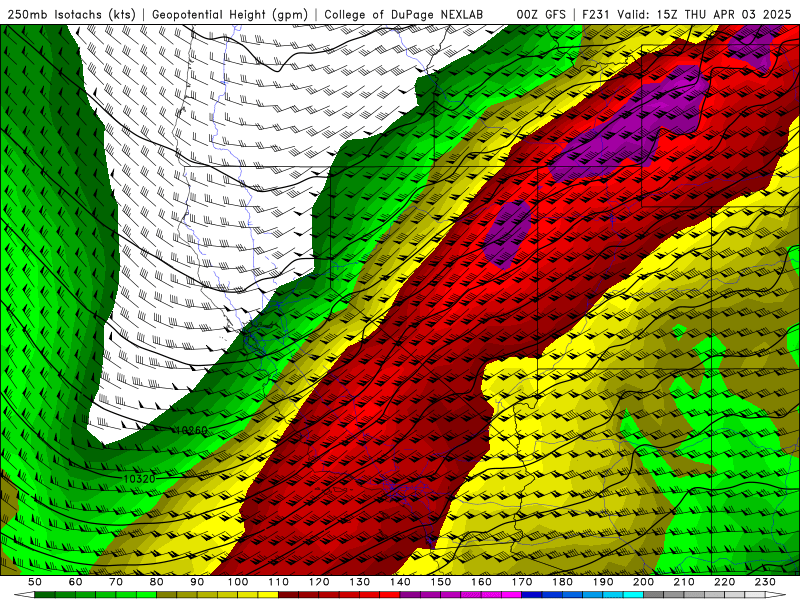800x600 pixels.
Task: Click the 100 value on the color scale
Action: click(x=238, y=582)
